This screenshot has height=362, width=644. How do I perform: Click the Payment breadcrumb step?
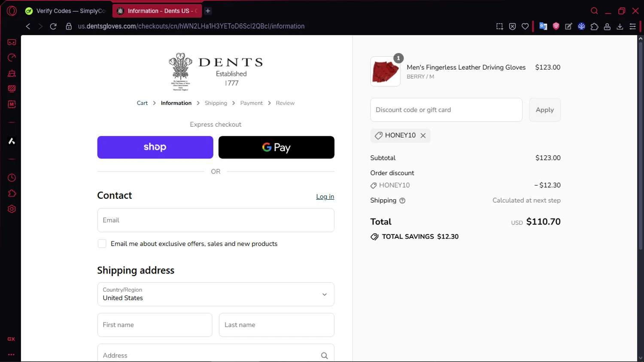(x=252, y=103)
